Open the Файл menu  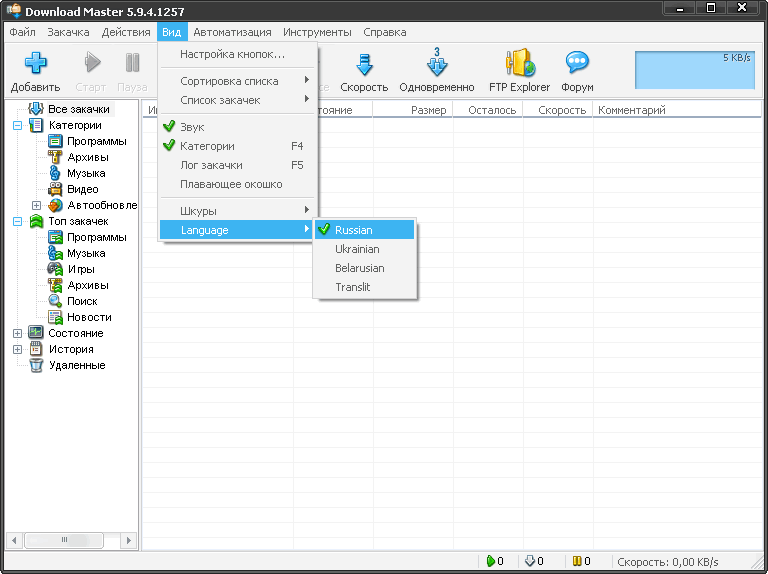(23, 32)
